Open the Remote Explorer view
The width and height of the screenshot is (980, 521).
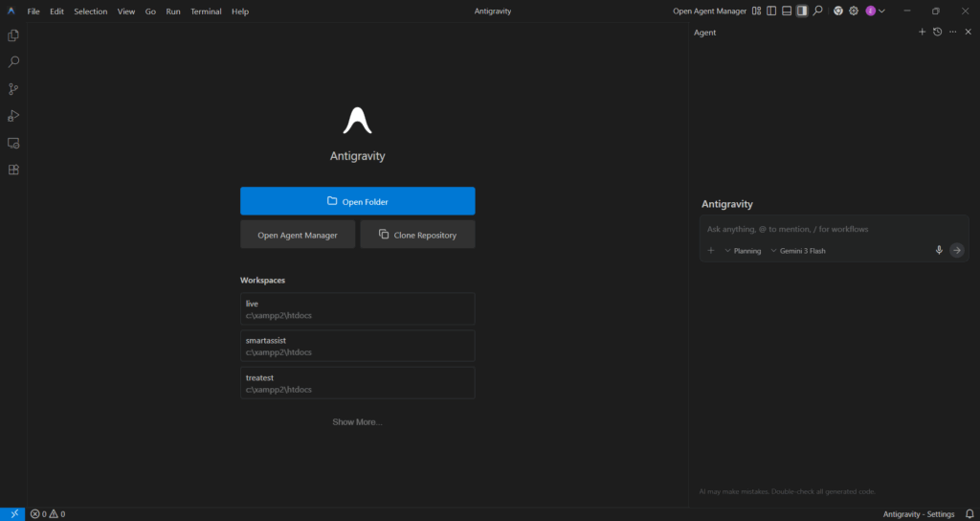click(x=13, y=143)
